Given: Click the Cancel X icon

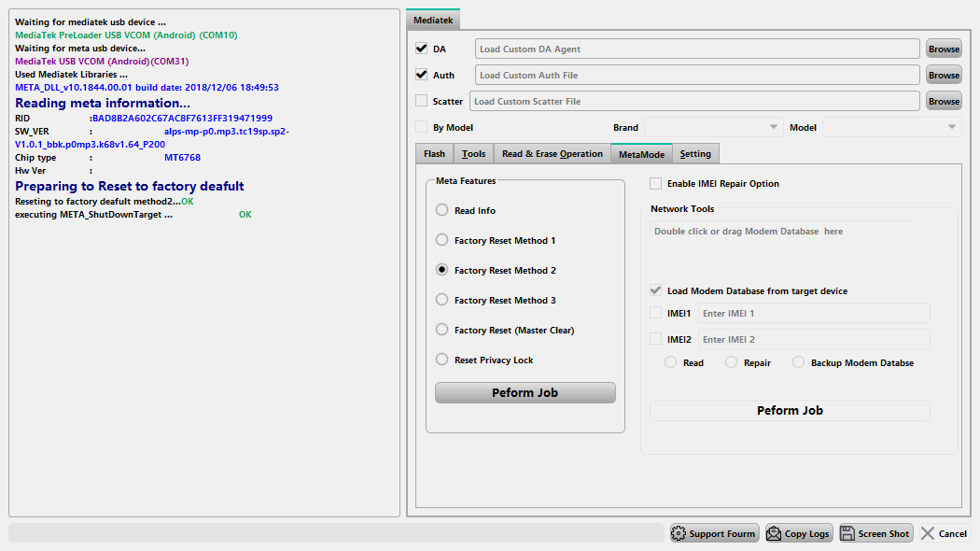Looking at the screenshot, I should point(928,533).
